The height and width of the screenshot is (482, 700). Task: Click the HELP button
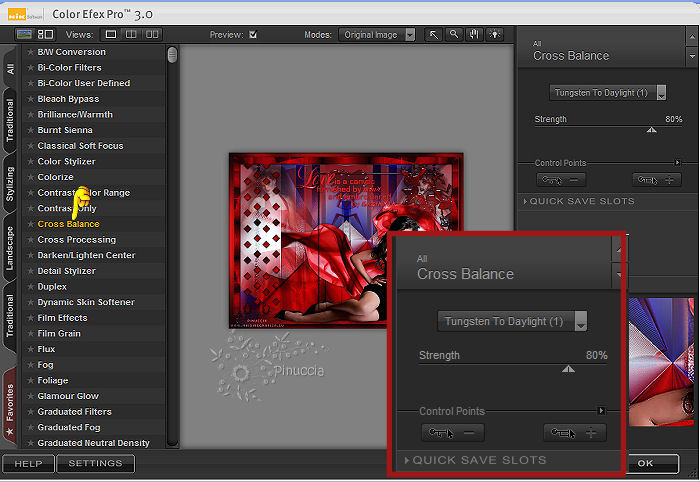[28, 464]
